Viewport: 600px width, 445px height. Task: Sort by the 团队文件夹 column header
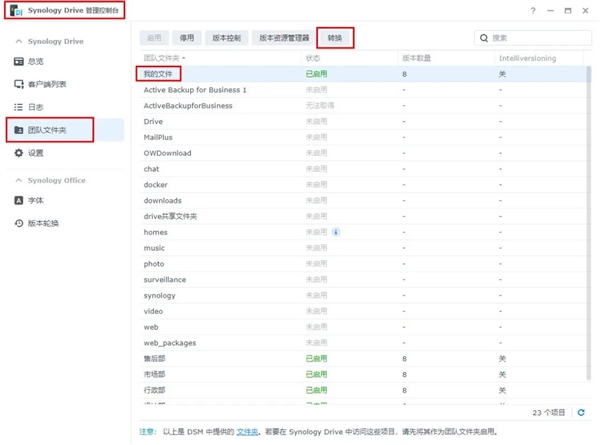(x=220, y=58)
